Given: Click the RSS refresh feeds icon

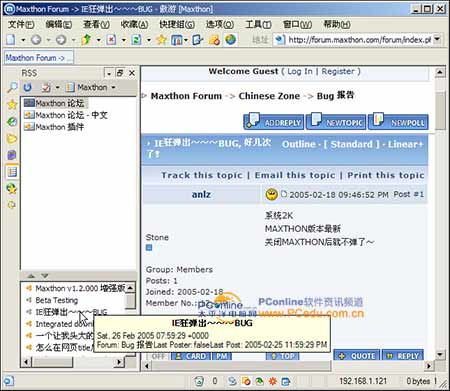Looking at the screenshot, I should pos(27,87).
